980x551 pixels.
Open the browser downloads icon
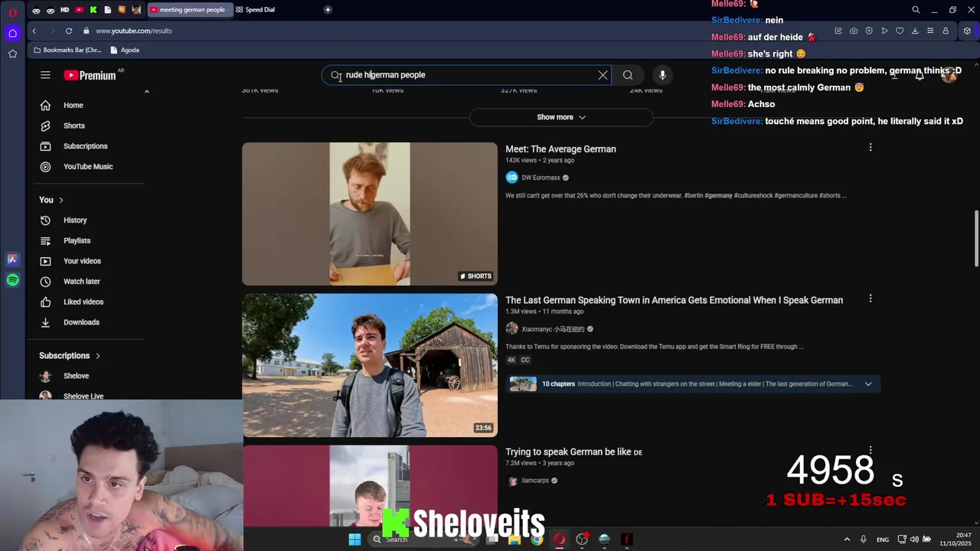[915, 31]
